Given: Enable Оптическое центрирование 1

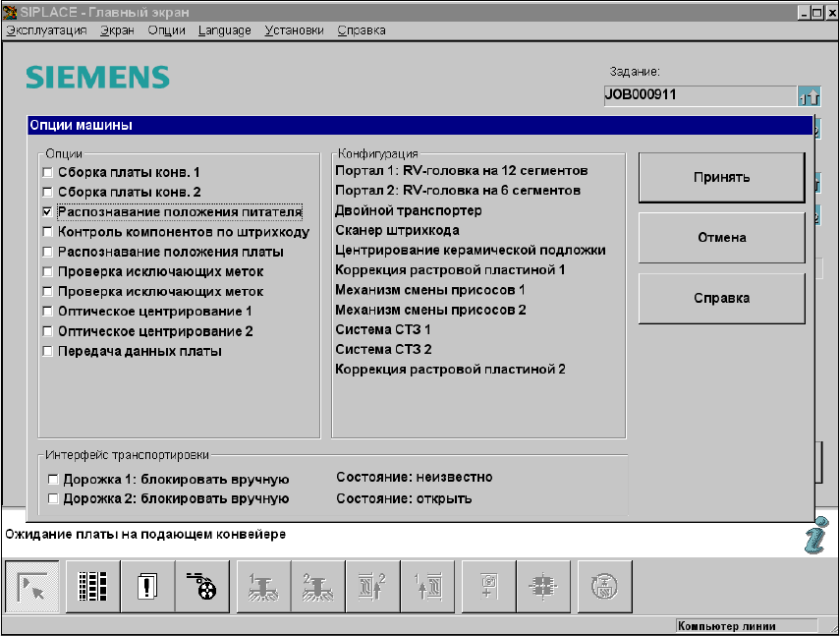Looking at the screenshot, I should 48,312.
